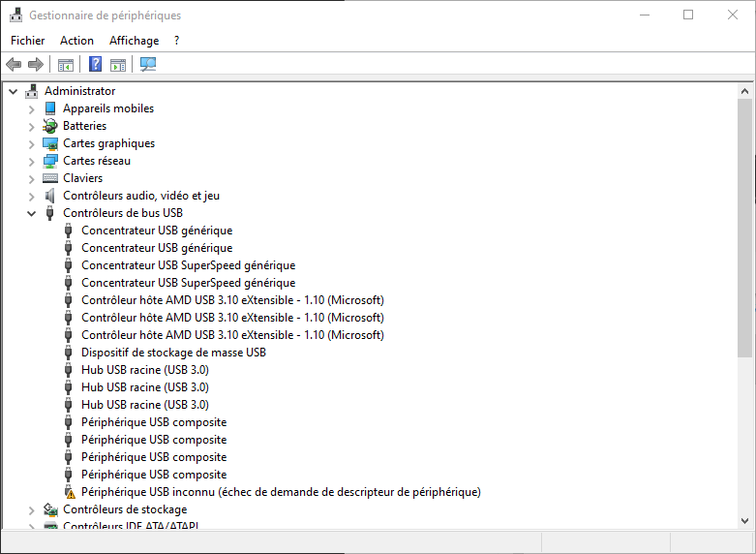Click the Back arrow toolbar icon

click(x=14, y=64)
